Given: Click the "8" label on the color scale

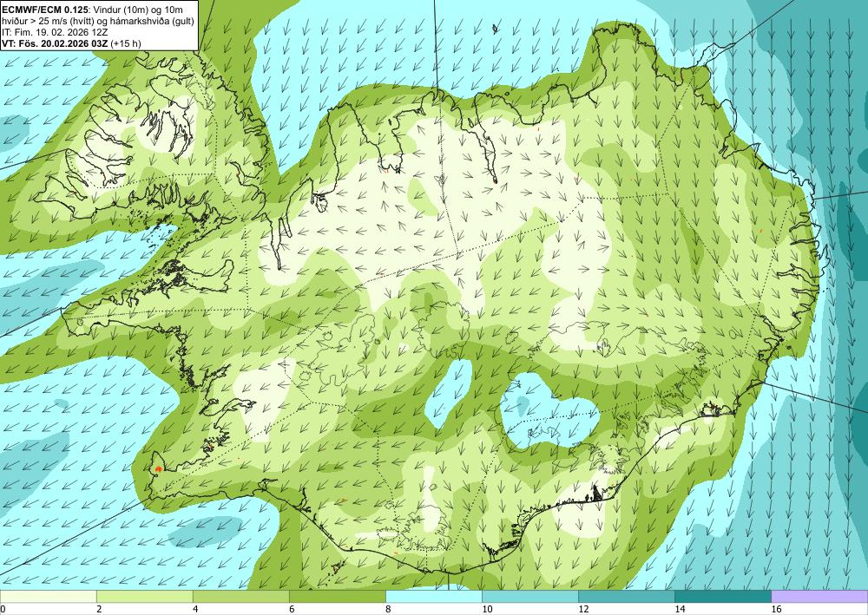Looking at the screenshot, I should [388, 609].
